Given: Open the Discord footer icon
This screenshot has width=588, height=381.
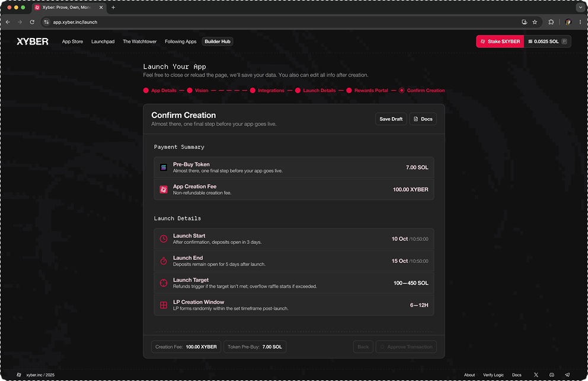Looking at the screenshot, I should (x=552, y=375).
